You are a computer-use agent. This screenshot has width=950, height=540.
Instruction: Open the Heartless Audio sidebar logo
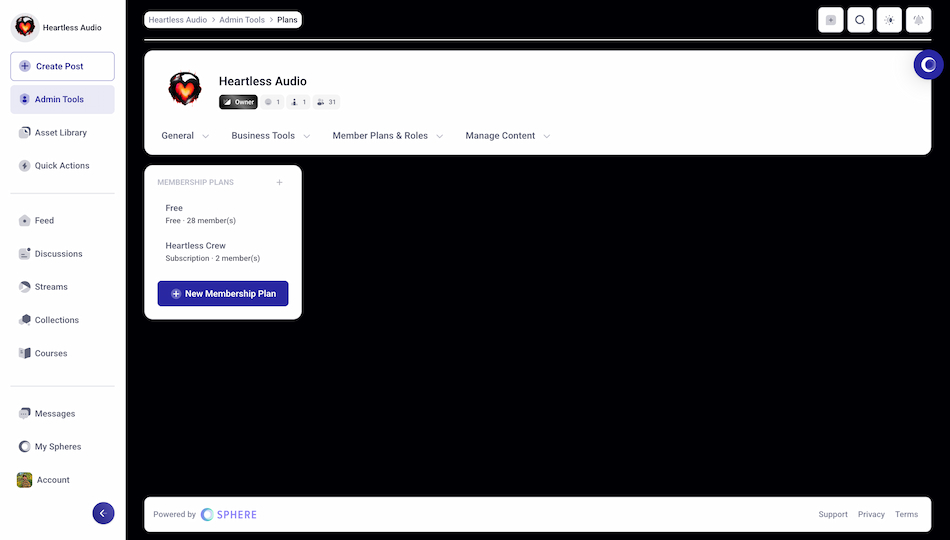(x=25, y=27)
